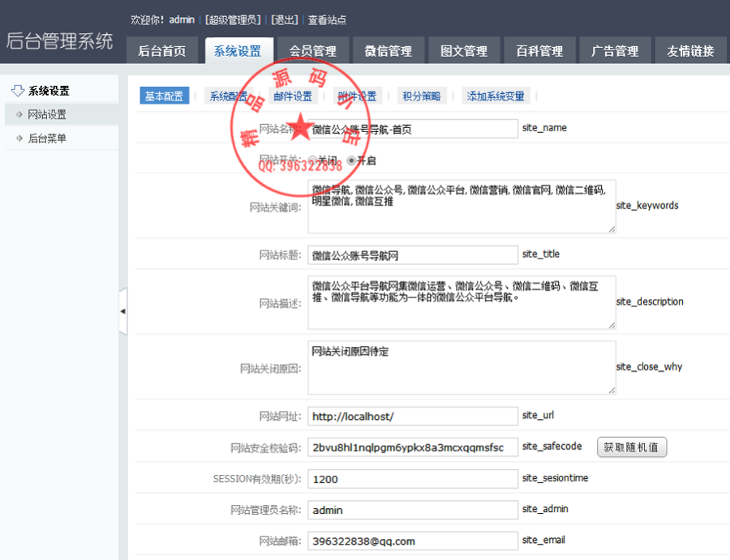730x560 pixels.
Task: Focus the site_admin input field
Action: pyautogui.click(x=413, y=510)
